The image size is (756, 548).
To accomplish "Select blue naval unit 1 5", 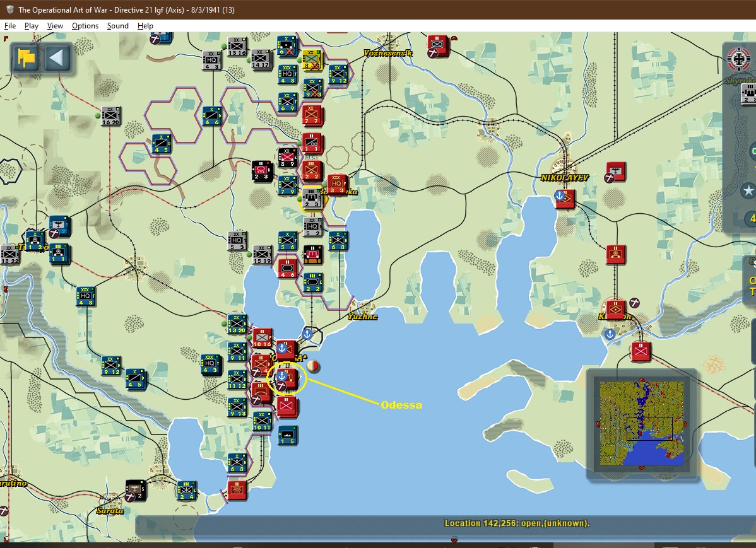I will click(287, 434).
